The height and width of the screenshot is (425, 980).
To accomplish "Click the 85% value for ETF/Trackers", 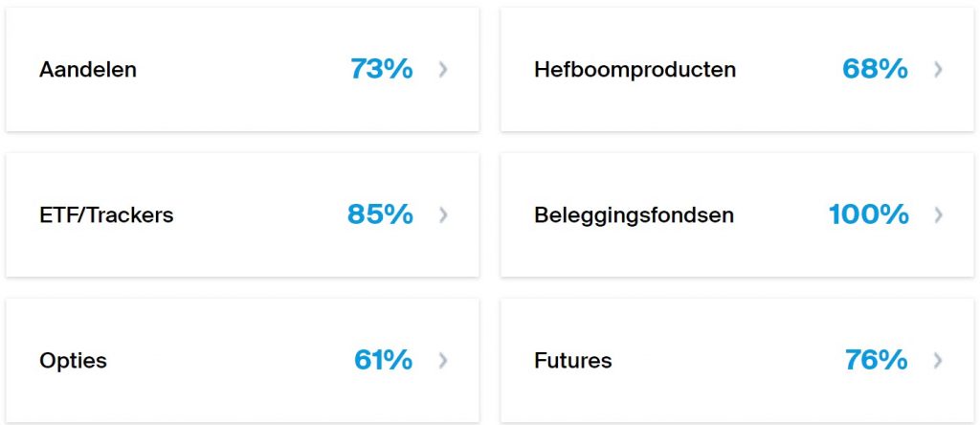I will click(x=380, y=214).
